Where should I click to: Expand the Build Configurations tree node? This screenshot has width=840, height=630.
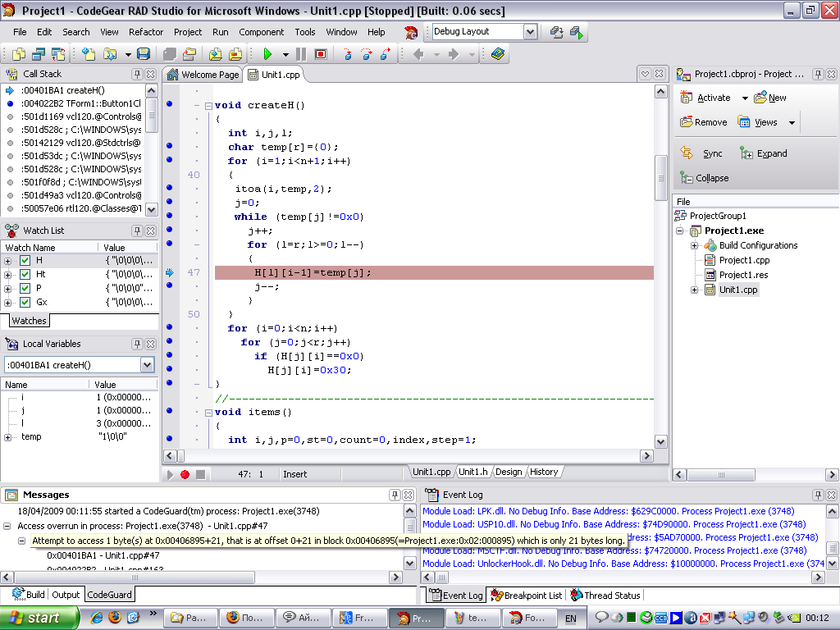(x=694, y=245)
